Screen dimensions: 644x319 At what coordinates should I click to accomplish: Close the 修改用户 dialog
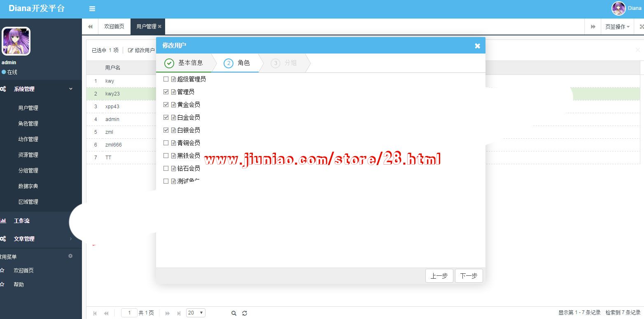477,46
